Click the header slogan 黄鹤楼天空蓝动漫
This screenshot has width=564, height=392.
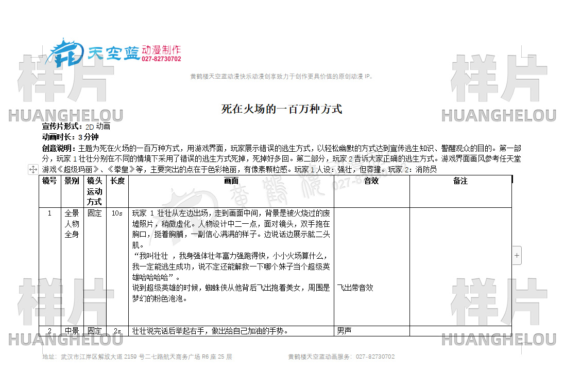click(282, 77)
